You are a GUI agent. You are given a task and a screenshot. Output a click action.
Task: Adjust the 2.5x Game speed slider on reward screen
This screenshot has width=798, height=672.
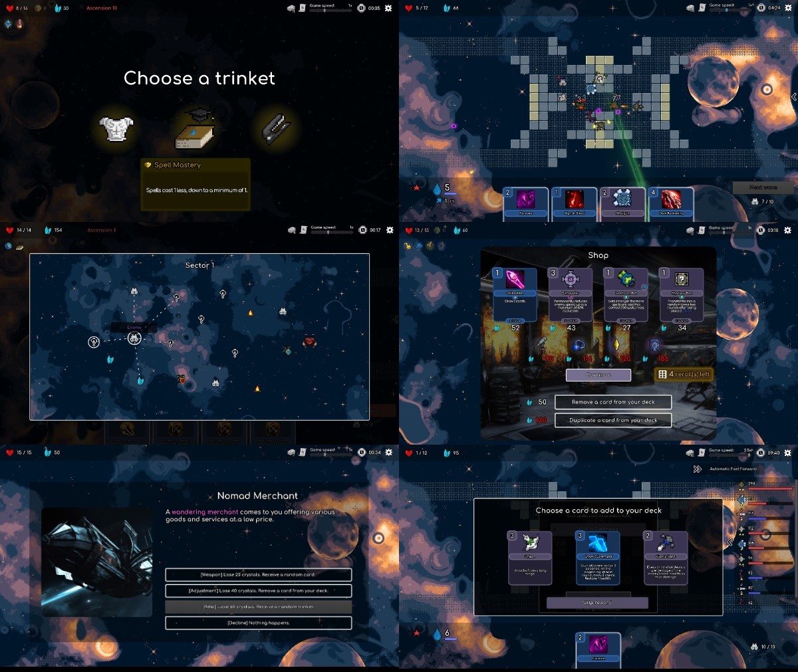tap(730, 455)
